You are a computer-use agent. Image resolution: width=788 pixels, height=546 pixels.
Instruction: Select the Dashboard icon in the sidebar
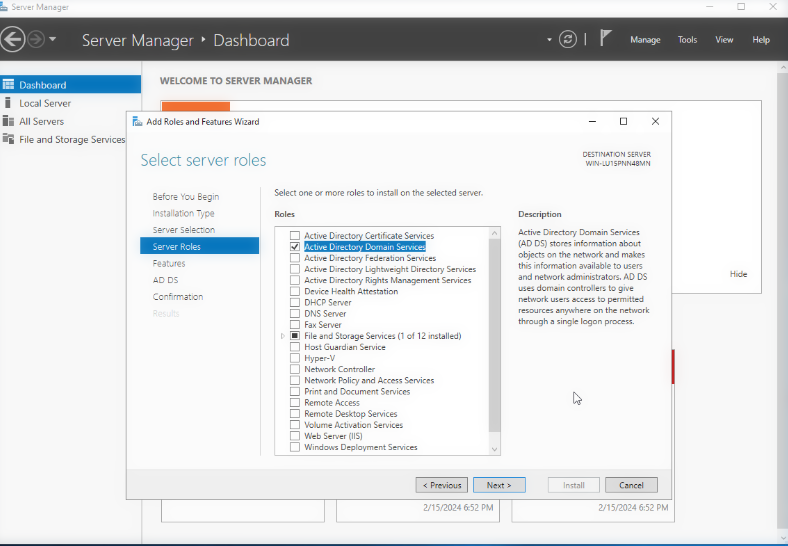click(x=8, y=85)
